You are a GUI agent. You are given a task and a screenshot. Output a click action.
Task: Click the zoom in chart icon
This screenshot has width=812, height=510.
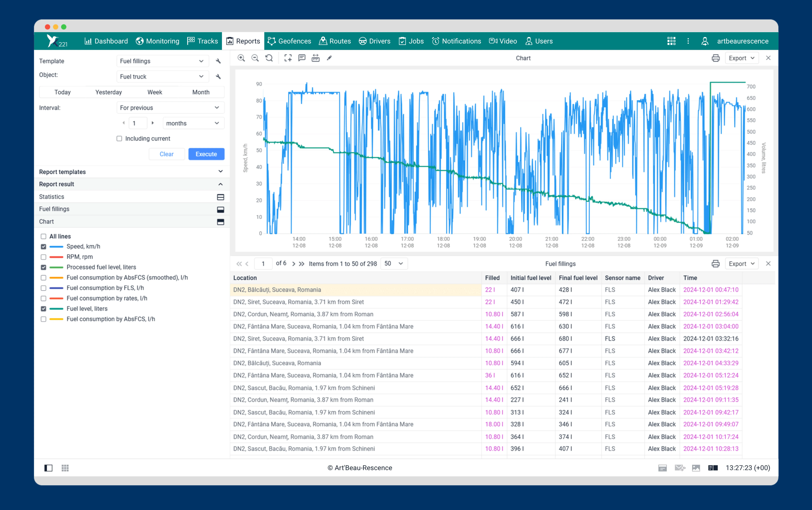(241, 58)
